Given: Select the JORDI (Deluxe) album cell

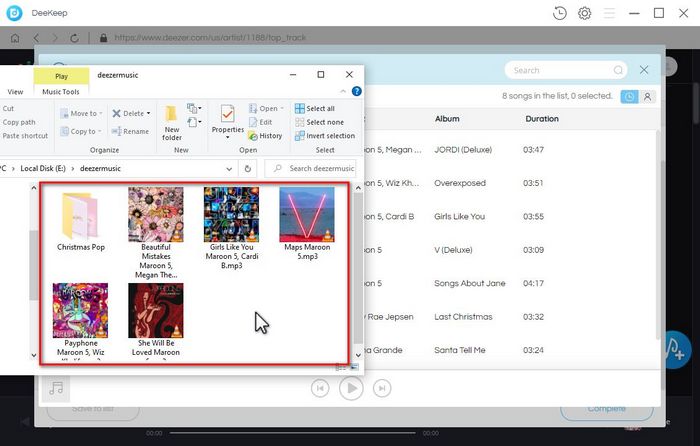Looking at the screenshot, I should (463, 150).
